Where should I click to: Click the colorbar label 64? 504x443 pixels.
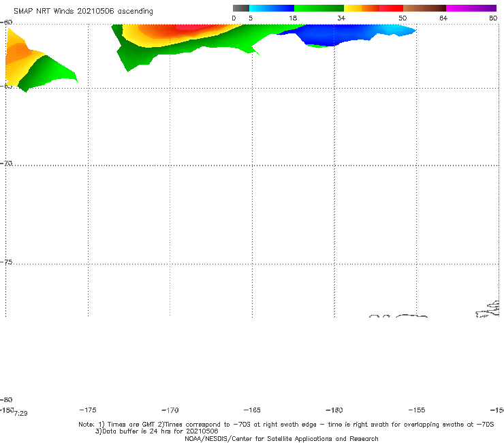(443, 18)
